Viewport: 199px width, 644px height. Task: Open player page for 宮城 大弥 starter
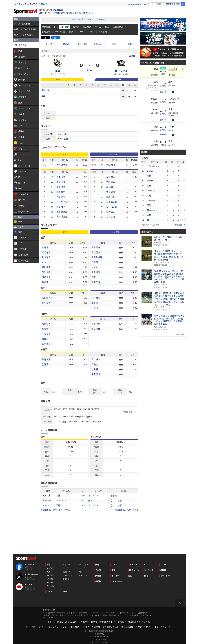pos(111,165)
